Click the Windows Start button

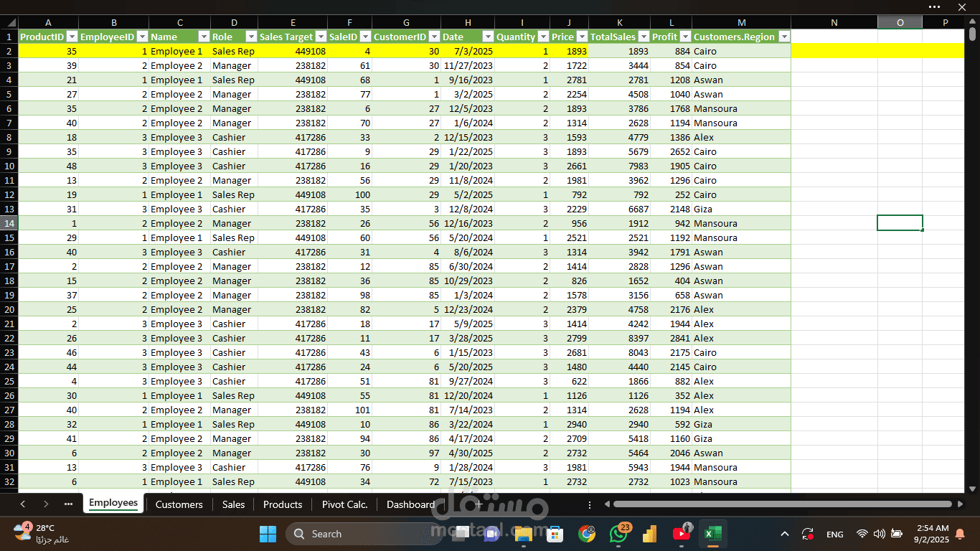click(x=268, y=534)
